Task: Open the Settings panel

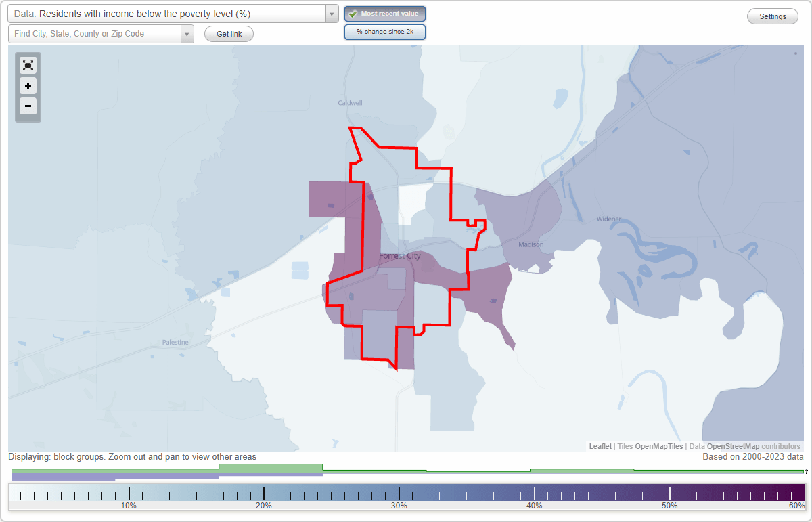Action: [x=772, y=16]
